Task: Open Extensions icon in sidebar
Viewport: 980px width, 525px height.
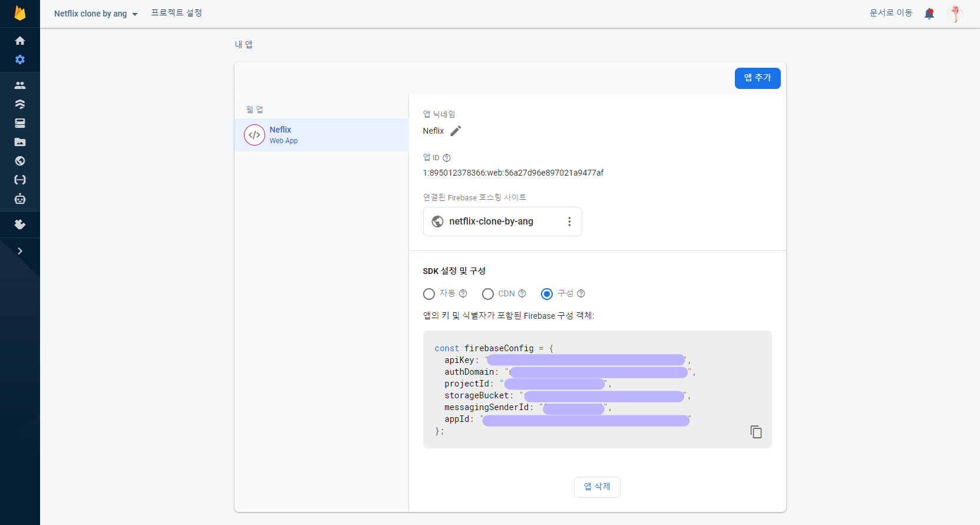Action: pos(20,224)
